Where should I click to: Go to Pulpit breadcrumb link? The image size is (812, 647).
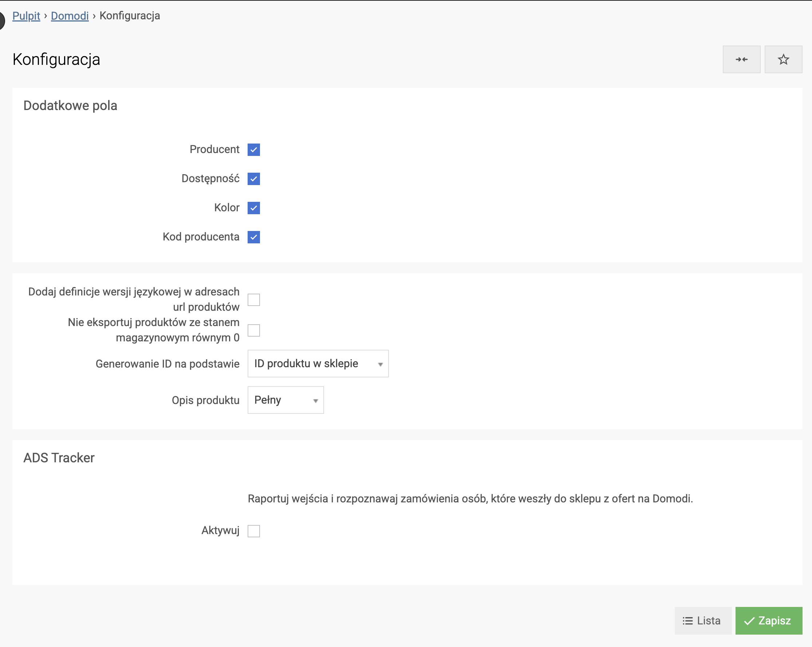(x=26, y=16)
